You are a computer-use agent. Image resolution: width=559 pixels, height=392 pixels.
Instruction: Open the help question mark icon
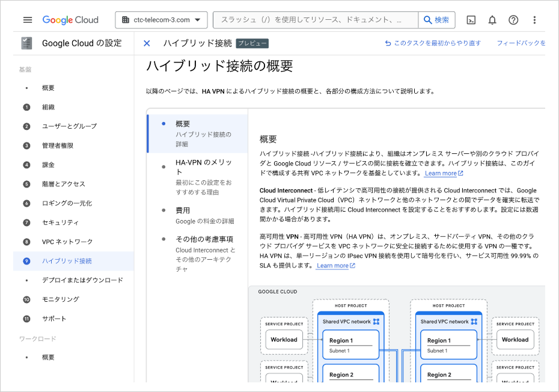click(x=513, y=20)
